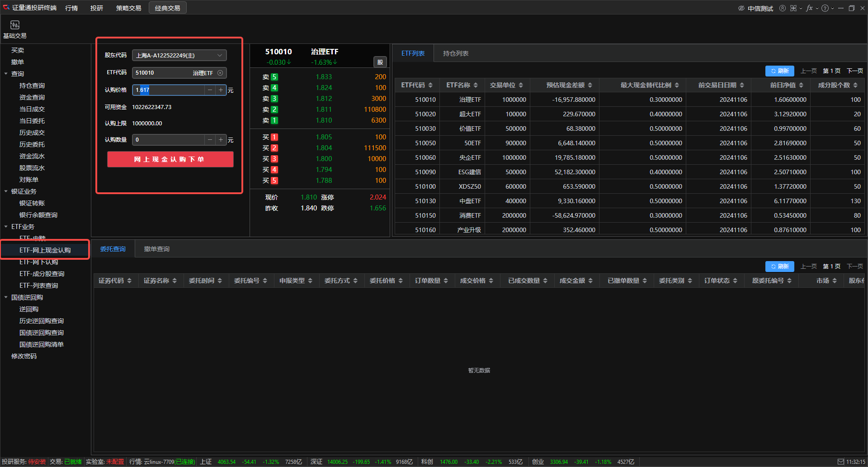This screenshot has width=868, height=467.
Task: Clear the ETF代码 field with the X icon
Action: (220, 73)
